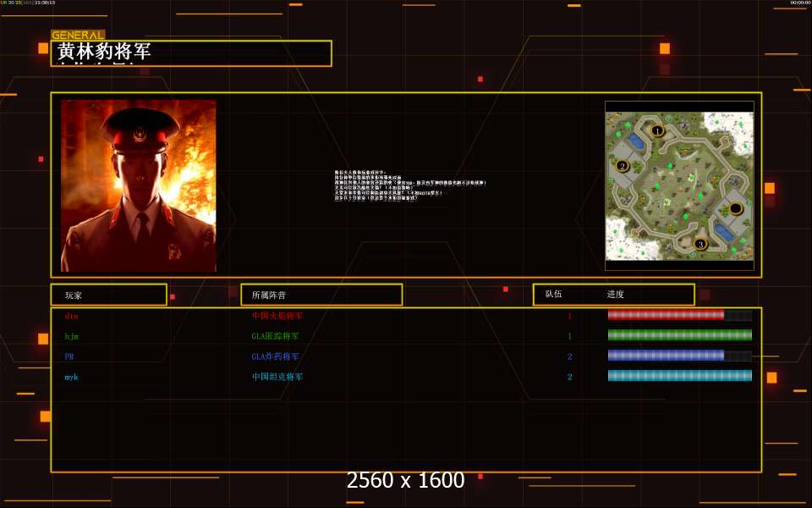The height and width of the screenshot is (508, 812).
Task: Click the 00:00:00 timer at top right
Action: [800, 3]
